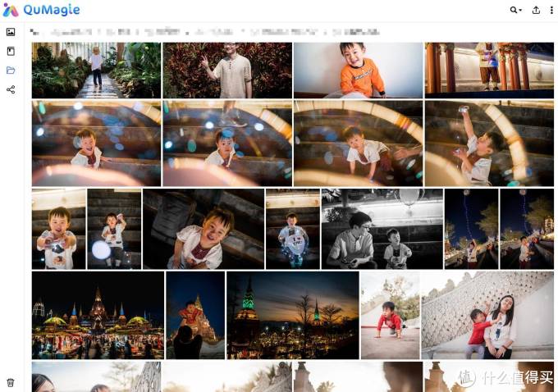
Task: Open black and white photo of father and son
Action: pos(382,229)
